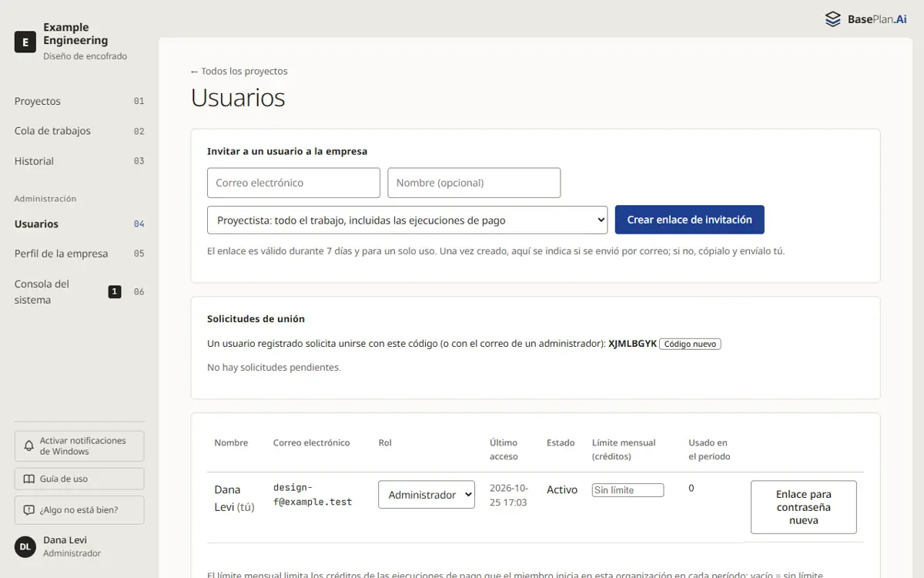Click Dana Levi's name in the sidebar footer
Image resolution: width=924 pixels, height=578 pixels.
(x=65, y=540)
